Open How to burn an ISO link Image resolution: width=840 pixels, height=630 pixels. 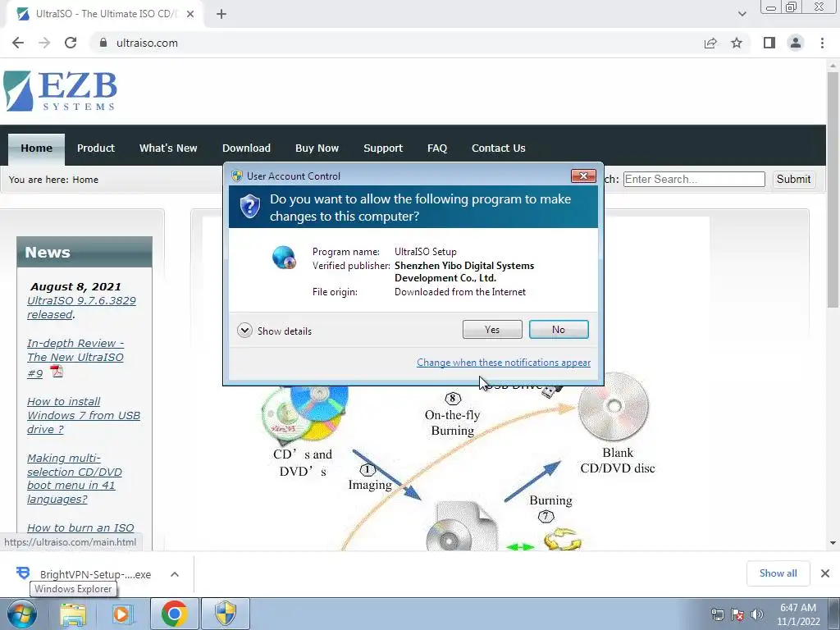80,527
